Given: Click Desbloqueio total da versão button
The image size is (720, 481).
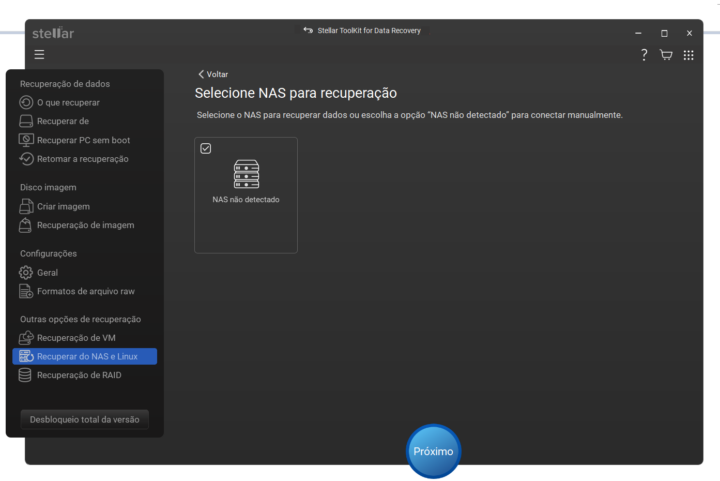Looking at the screenshot, I should click(x=84, y=419).
